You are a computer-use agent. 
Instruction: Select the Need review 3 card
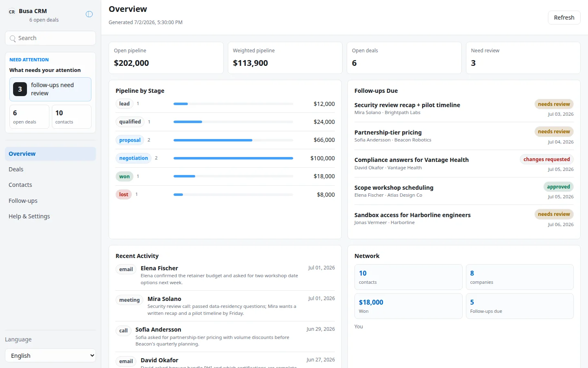pyautogui.click(x=523, y=58)
